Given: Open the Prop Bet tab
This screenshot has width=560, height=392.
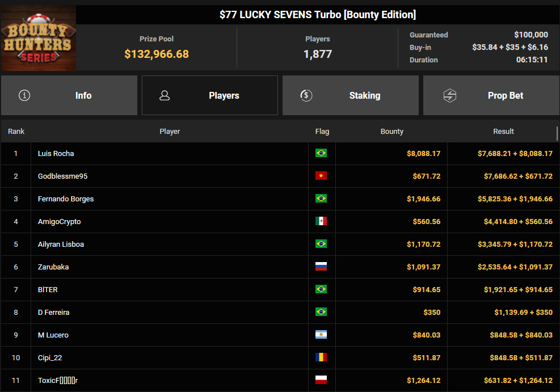Looking at the screenshot, I should coord(491,95).
